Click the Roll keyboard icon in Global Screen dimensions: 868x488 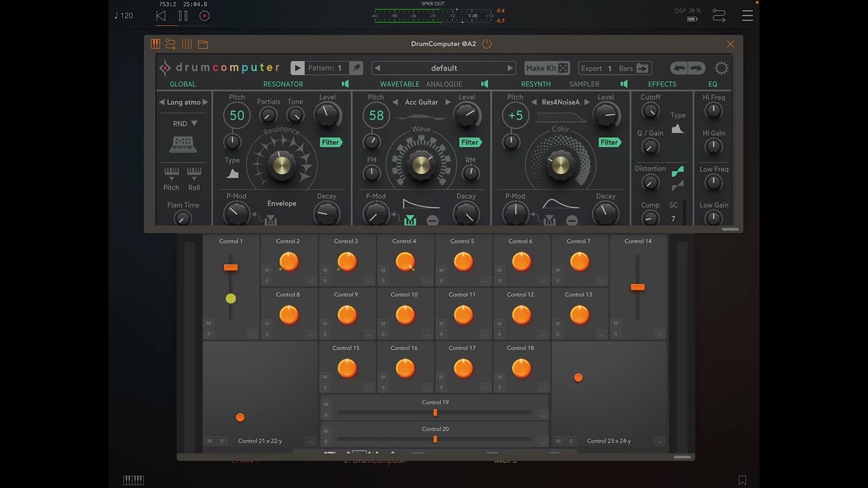tap(194, 173)
